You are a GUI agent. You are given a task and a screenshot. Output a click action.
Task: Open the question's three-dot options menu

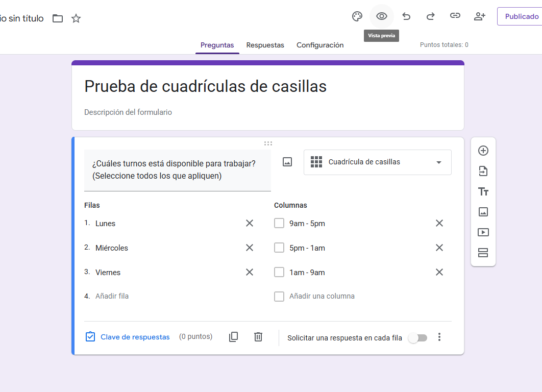[x=439, y=337]
